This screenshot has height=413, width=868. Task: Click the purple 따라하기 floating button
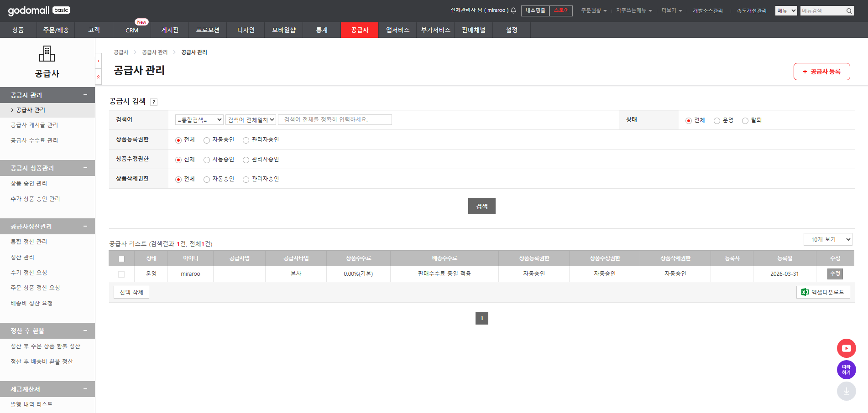pyautogui.click(x=846, y=370)
